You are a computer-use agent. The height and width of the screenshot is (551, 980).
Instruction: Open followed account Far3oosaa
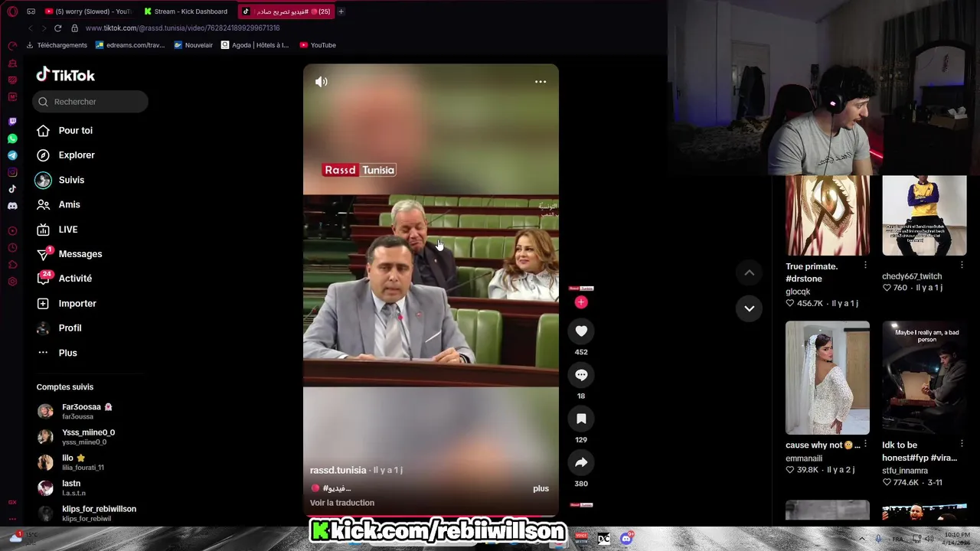coord(87,412)
